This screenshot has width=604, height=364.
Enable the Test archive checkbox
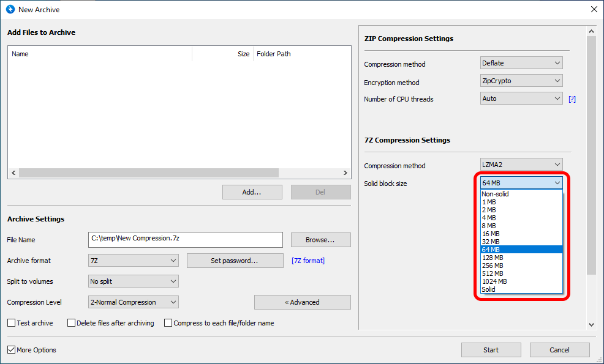point(12,323)
